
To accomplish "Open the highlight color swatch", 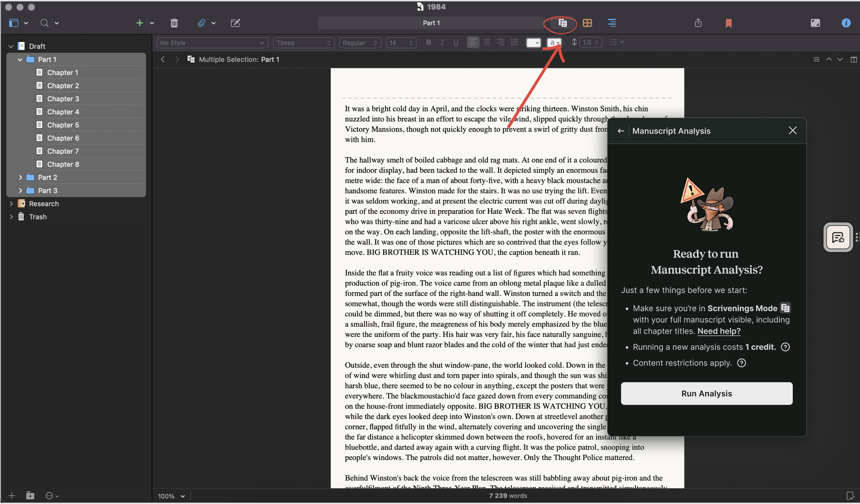I will tap(554, 43).
